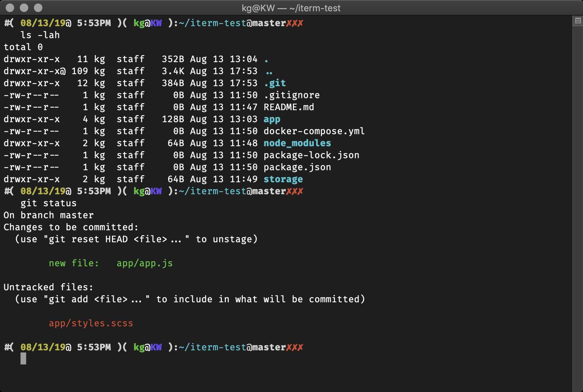Select the node_modules directory entry
The height and width of the screenshot is (392, 583).
point(297,143)
